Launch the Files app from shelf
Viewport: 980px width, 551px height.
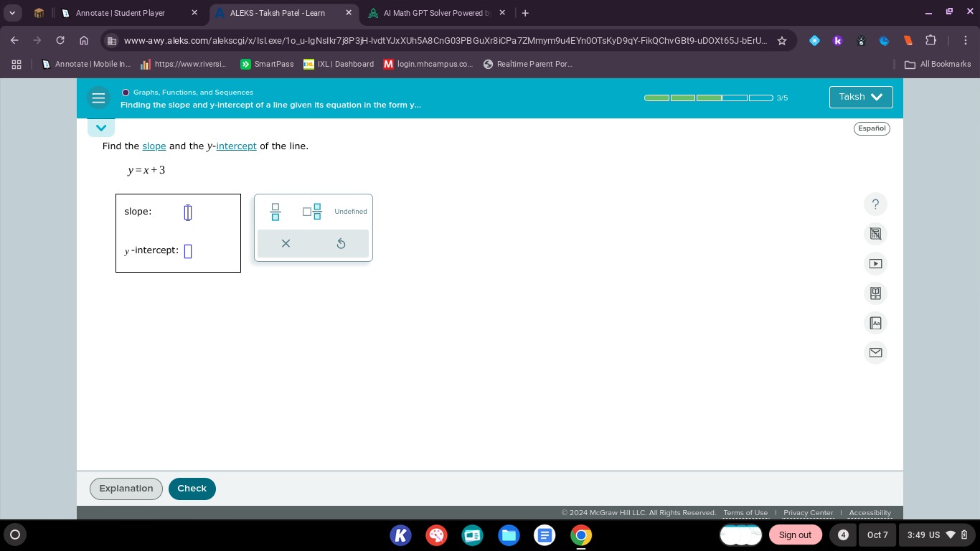[x=509, y=534]
